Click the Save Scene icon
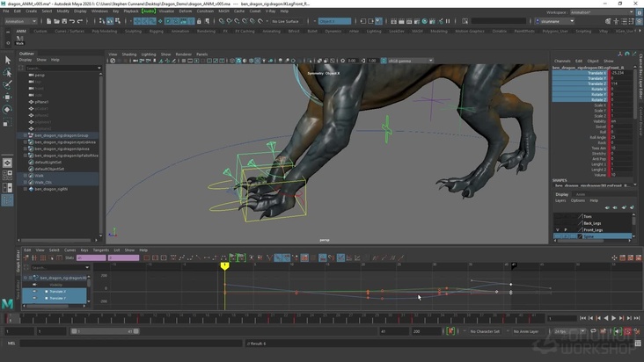The image size is (644, 362). coord(64,21)
